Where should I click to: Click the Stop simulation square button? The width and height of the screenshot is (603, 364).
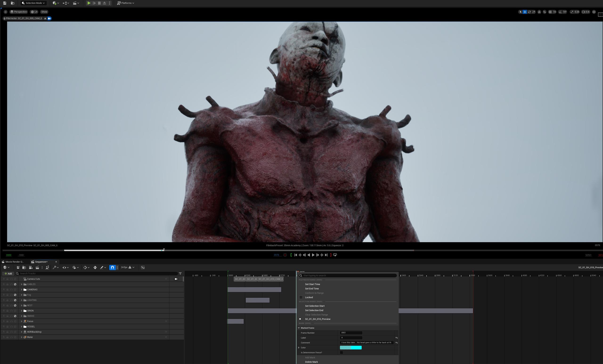point(99,3)
